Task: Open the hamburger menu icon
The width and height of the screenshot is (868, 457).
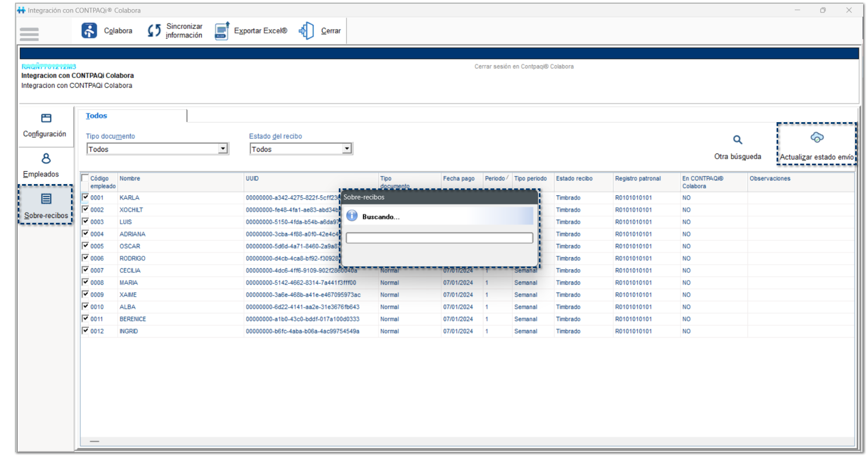Action: point(29,34)
